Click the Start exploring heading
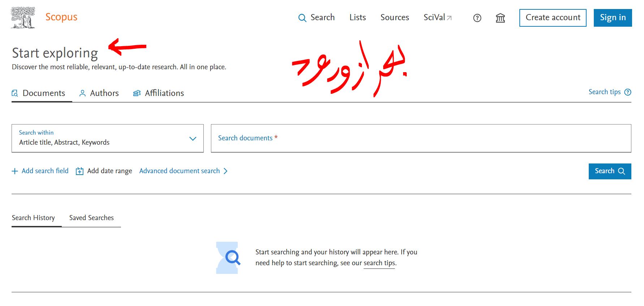 coord(55,53)
